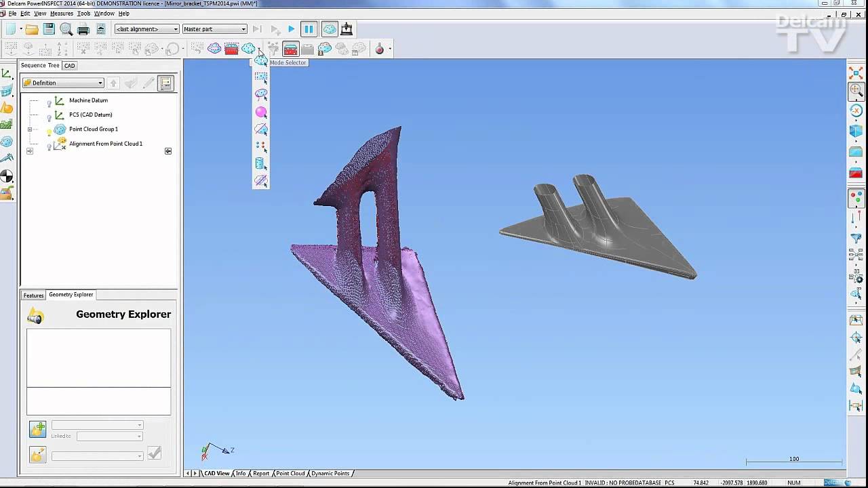
Task: Expand the Point Cloud Group 1 tree node
Action: click(29, 129)
